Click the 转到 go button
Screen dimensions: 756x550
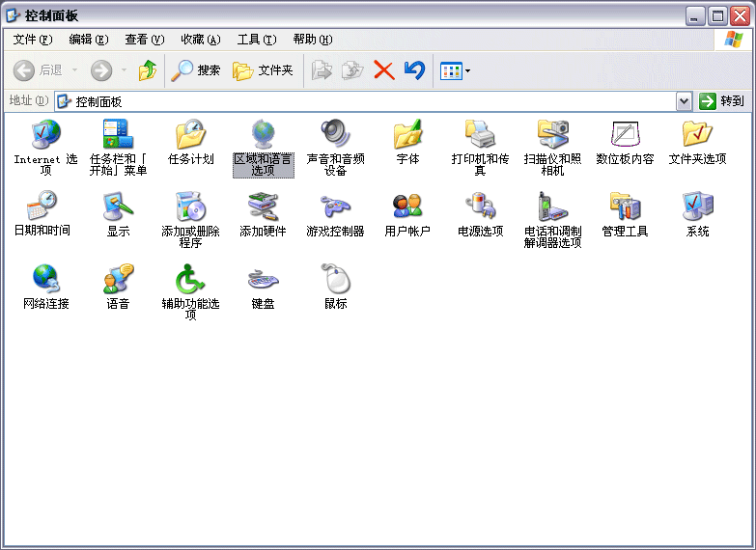(x=722, y=101)
